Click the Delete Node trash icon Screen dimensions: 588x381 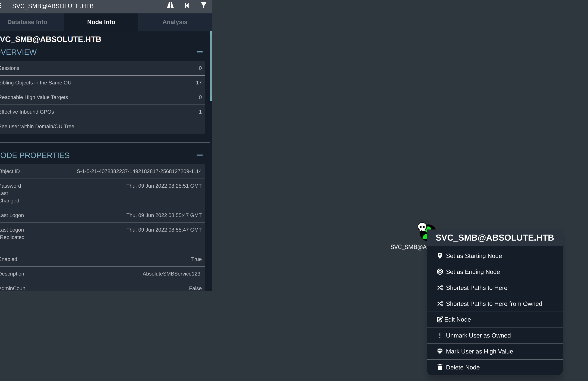pyautogui.click(x=440, y=367)
